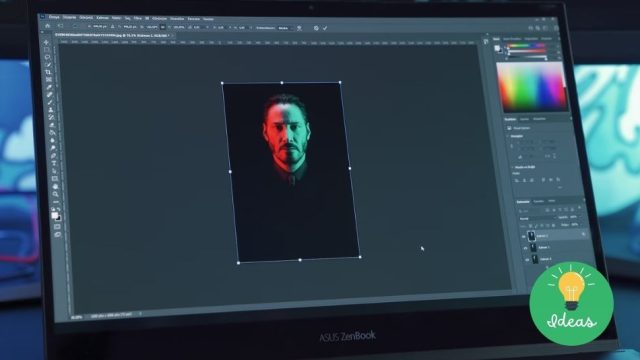This screenshot has height=360, width=640.
Task: Open the layer opacity dropdown
Action: (573, 217)
